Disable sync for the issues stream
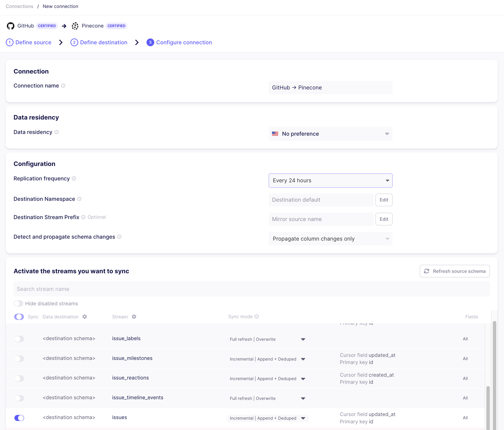The width and height of the screenshot is (504, 430). pyautogui.click(x=19, y=418)
